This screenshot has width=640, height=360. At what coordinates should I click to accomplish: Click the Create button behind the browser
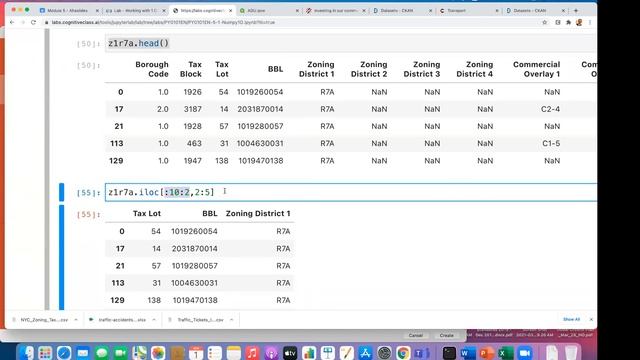[x=447, y=336]
